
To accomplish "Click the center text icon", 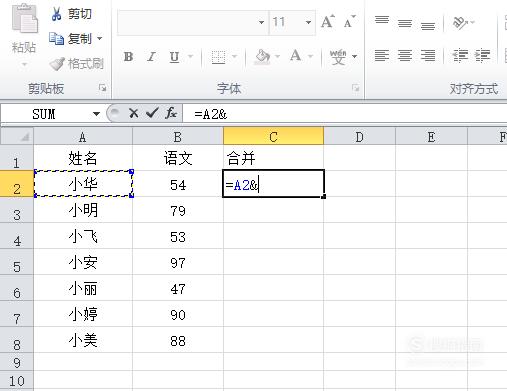I will coord(405,55).
